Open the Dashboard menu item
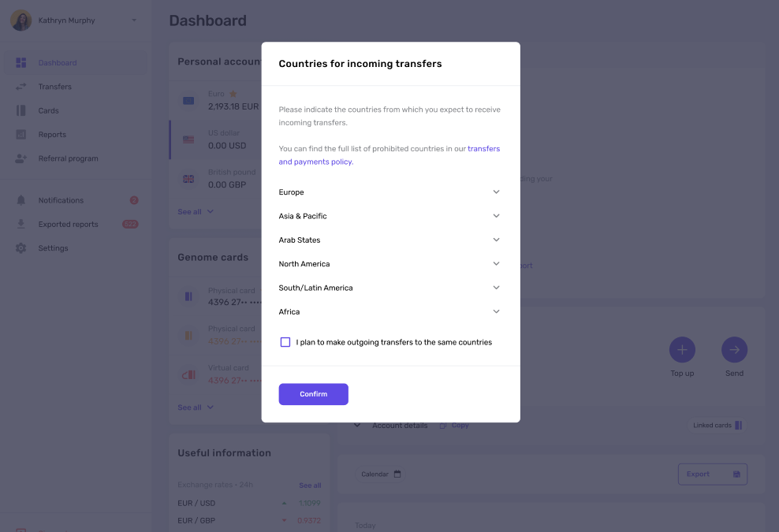Image resolution: width=779 pixels, height=532 pixels. (x=76, y=62)
